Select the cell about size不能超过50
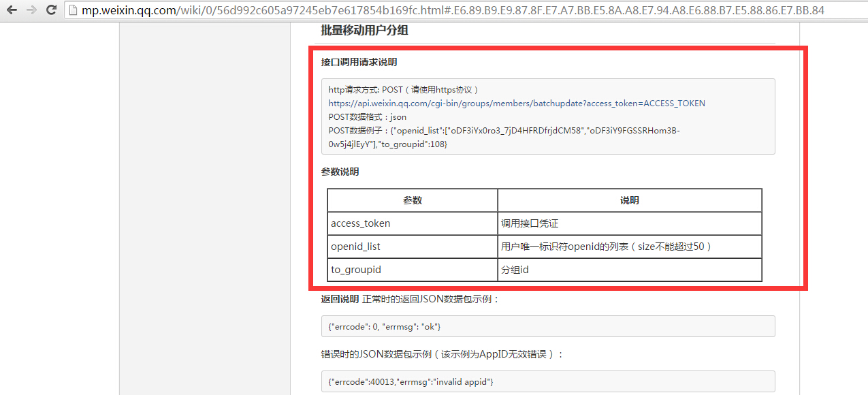 tap(630, 247)
